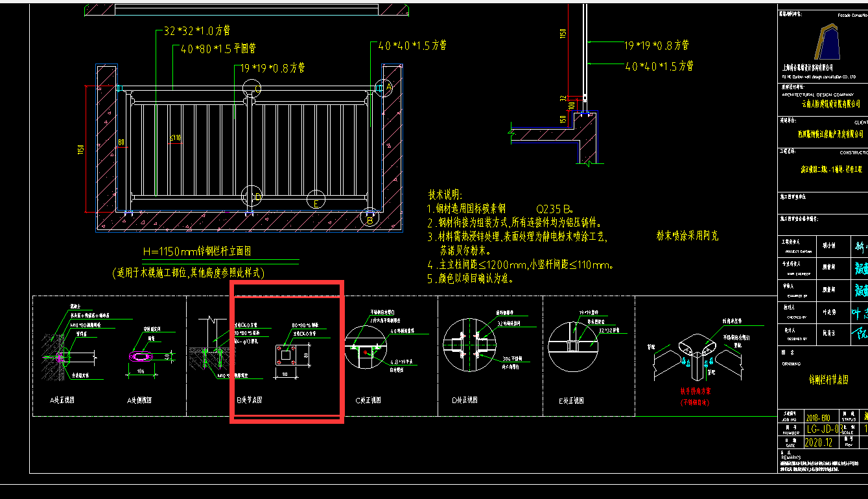The image size is (868, 499).
Task: Select the E处正视图 caption
Action: coord(570,400)
